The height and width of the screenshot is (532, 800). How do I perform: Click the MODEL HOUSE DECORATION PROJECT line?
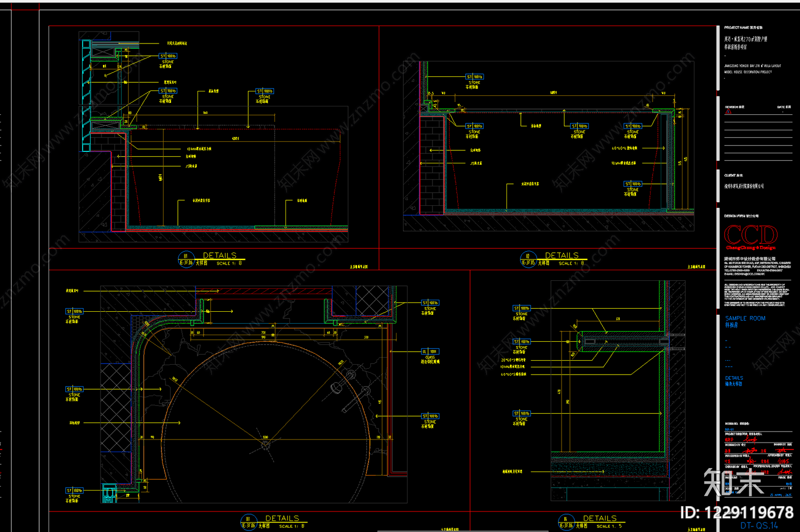click(x=748, y=72)
